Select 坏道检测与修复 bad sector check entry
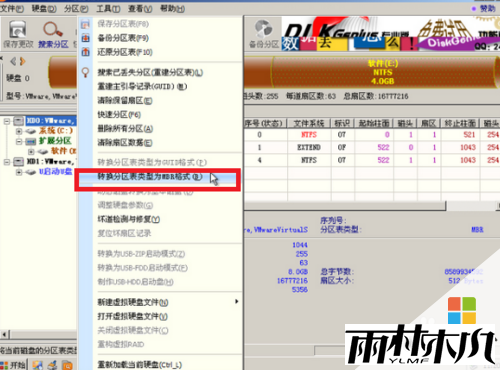This screenshot has width=500, height=370. [x=129, y=219]
